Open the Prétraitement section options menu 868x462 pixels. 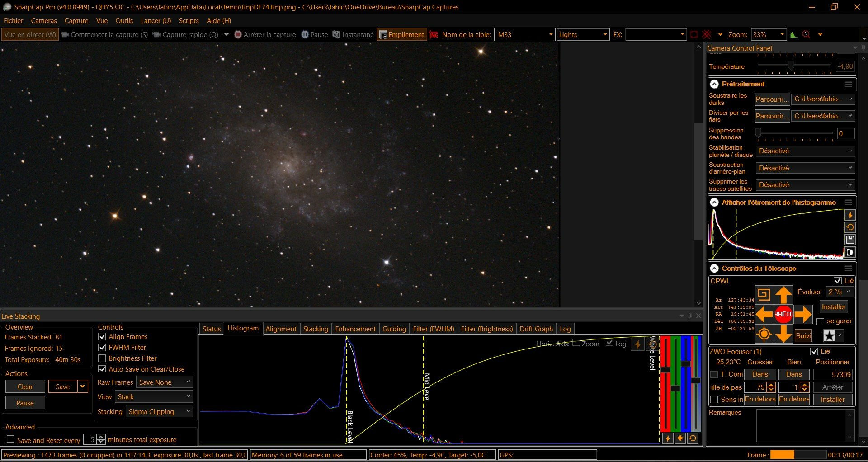[849, 85]
